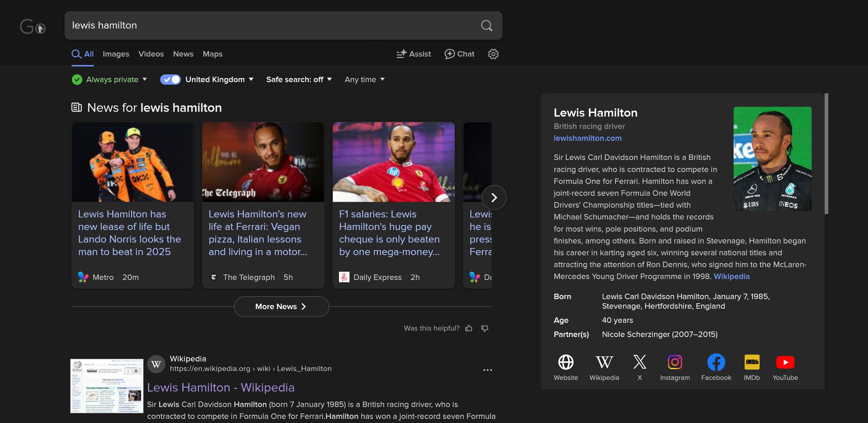Click the thumbs down icon

[485, 328]
